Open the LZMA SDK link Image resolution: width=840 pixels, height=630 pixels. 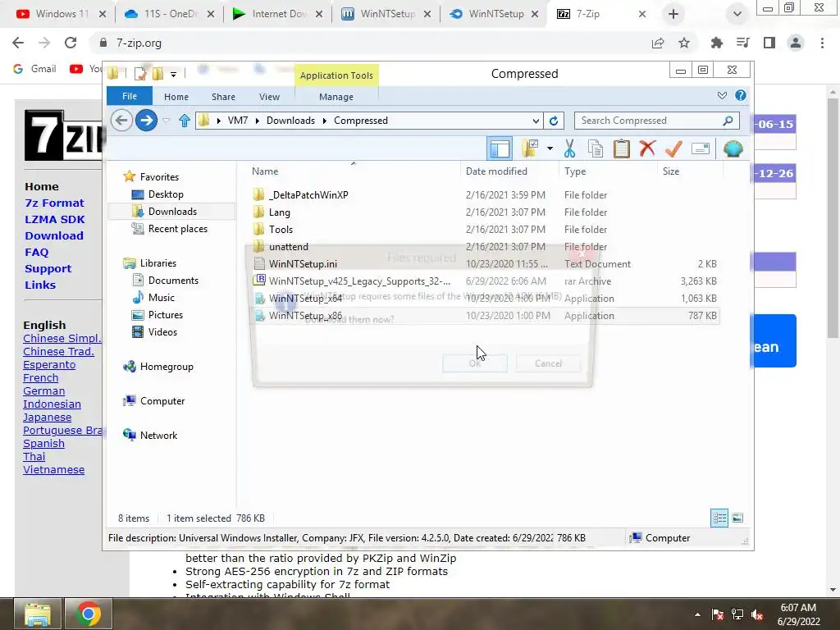(55, 219)
